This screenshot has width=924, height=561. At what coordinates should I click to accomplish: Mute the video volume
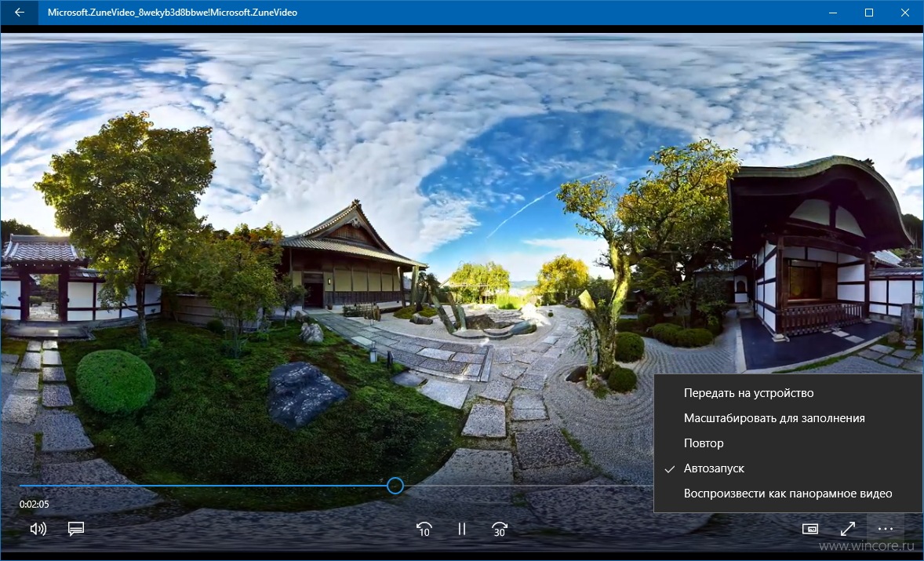pos(38,529)
